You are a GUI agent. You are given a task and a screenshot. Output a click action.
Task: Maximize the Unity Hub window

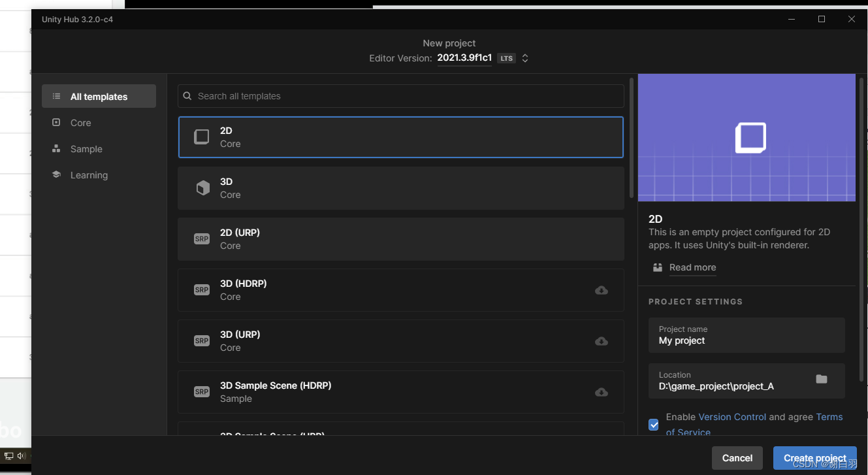pyautogui.click(x=822, y=19)
